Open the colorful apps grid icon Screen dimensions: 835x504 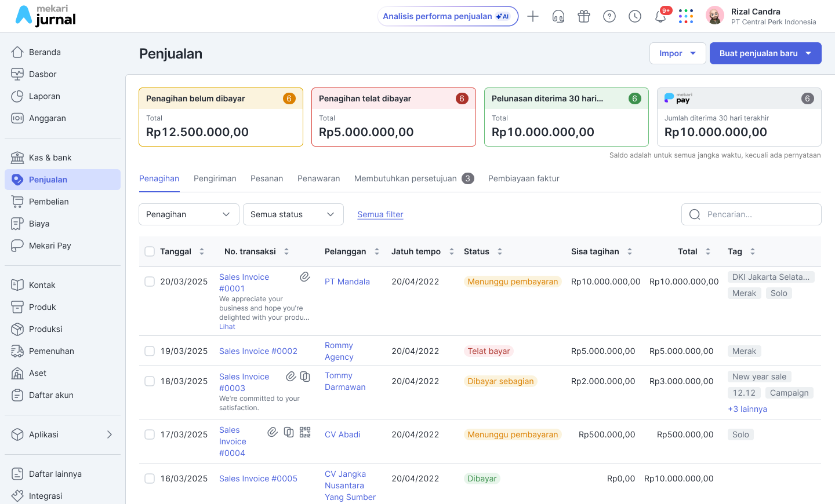click(x=686, y=17)
